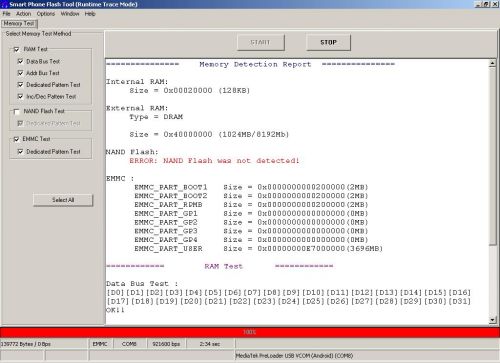
Task: Click the EMMC_PART_USER row
Action: click(x=259, y=249)
